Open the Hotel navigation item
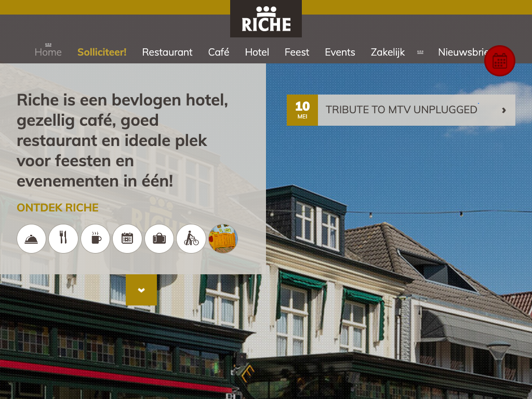The height and width of the screenshot is (399, 532). point(257,52)
